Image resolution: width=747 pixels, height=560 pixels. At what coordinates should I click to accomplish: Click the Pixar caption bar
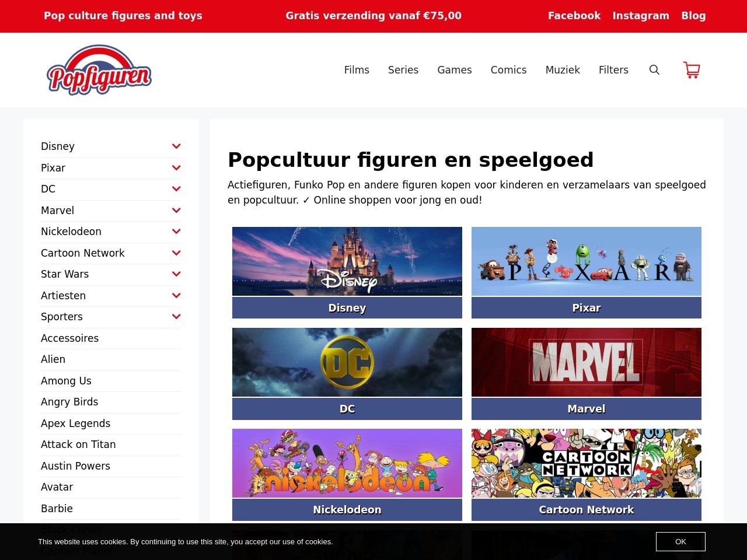587,308
